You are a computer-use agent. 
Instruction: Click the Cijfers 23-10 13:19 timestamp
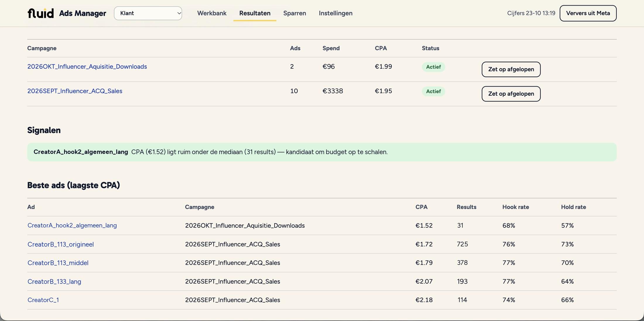(x=531, y=13)
